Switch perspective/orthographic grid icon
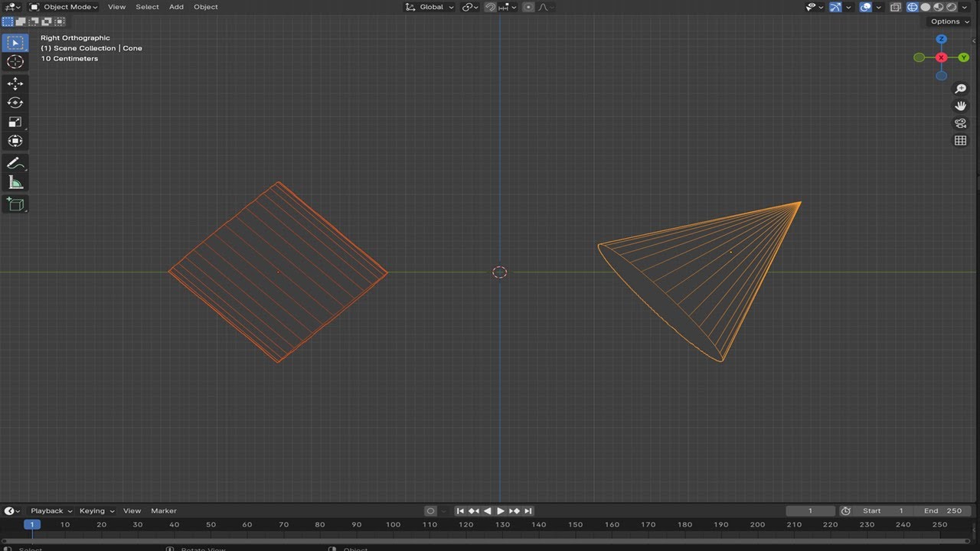 tap(960, 140)
